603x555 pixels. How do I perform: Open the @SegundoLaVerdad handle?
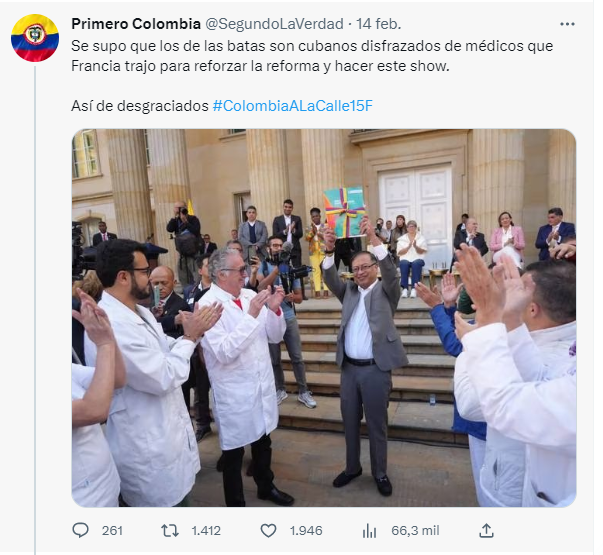pos(274,24)
